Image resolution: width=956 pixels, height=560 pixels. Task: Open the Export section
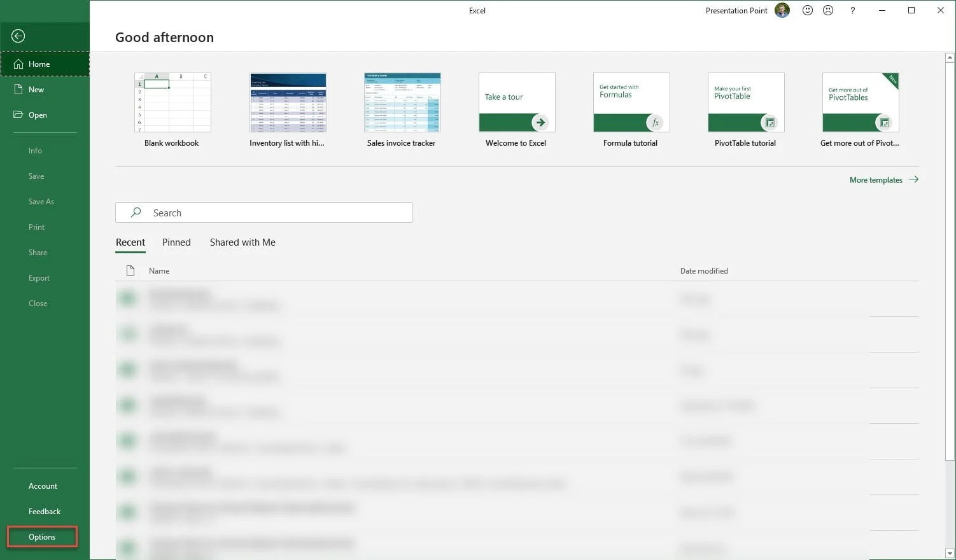tap(39, 277)
